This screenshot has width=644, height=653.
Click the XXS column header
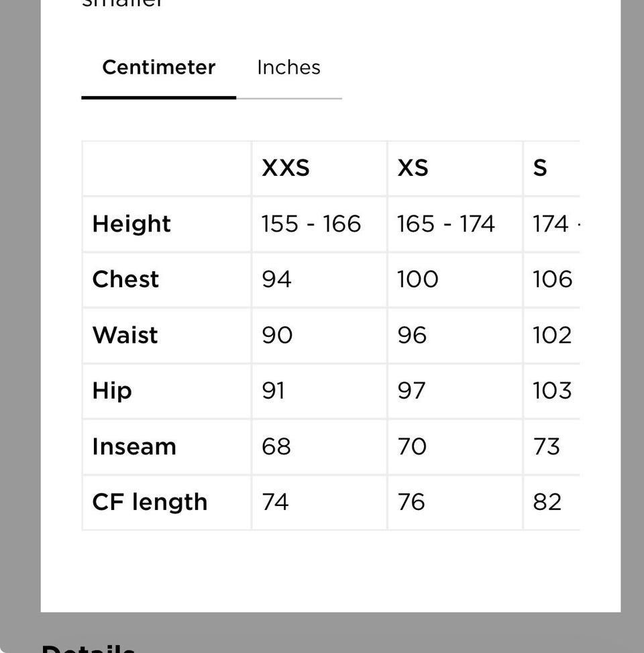286,168
